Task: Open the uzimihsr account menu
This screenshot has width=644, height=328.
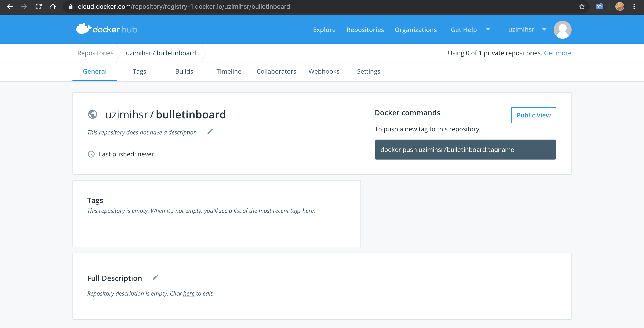Action: (521, 30)
